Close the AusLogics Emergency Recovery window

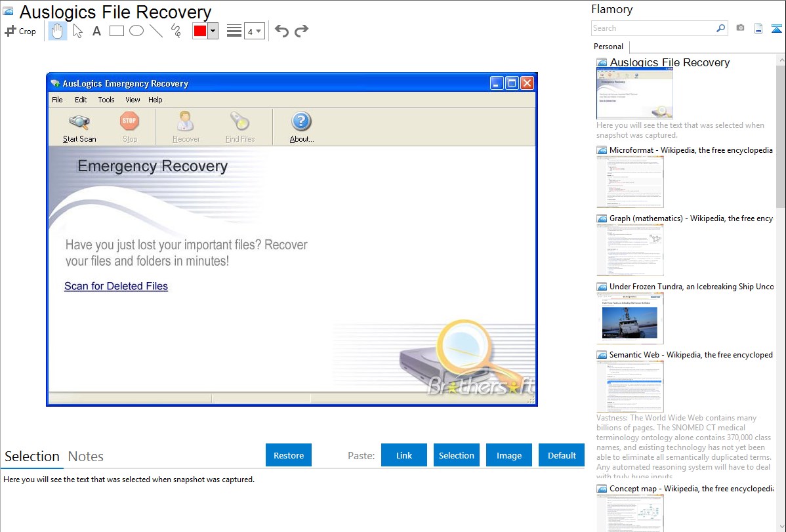(527, 83)
